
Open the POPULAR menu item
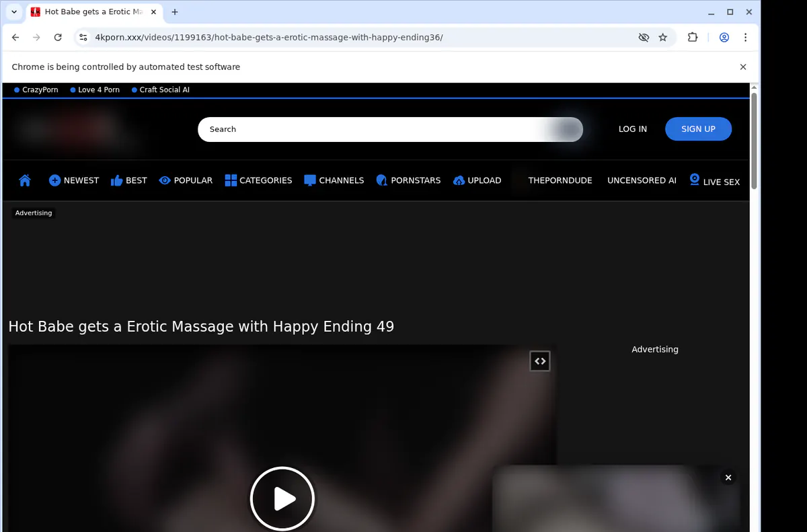[186, 180]
